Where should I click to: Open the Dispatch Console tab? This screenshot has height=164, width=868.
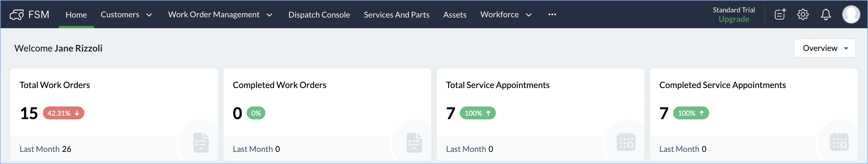319,14
